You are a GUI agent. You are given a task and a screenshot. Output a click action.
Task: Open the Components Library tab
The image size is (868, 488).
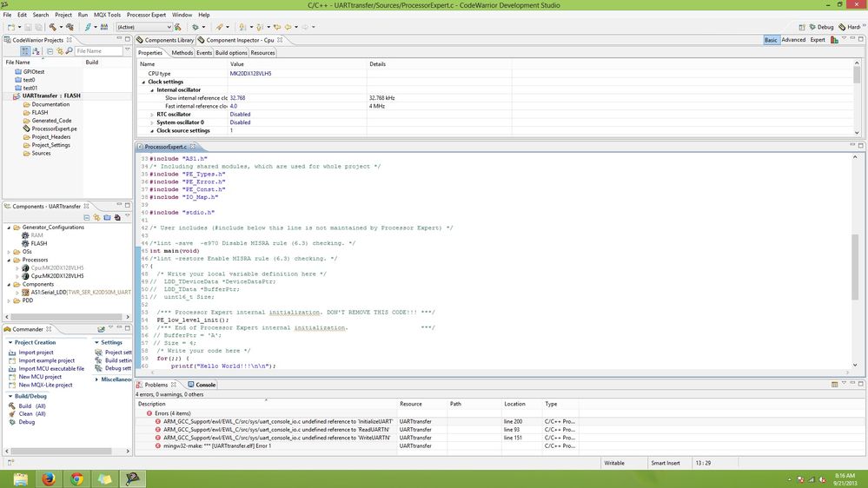point(165,40)
